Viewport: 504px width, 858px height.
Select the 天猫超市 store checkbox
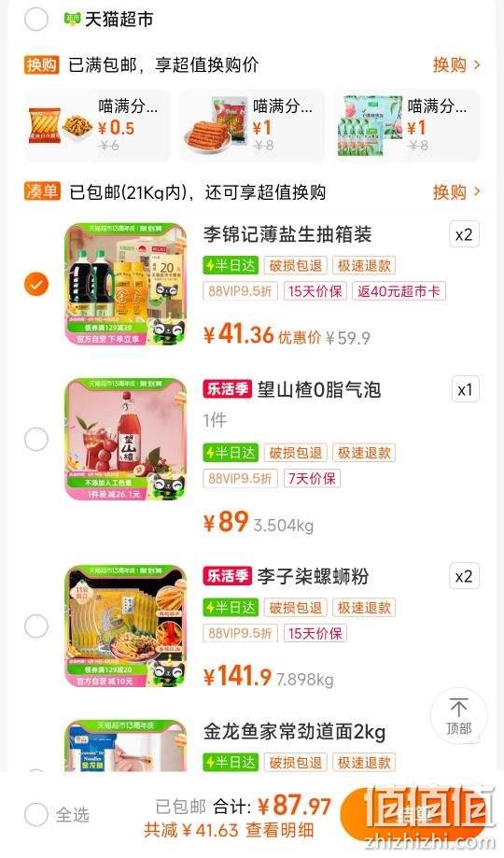coord(36,20)
